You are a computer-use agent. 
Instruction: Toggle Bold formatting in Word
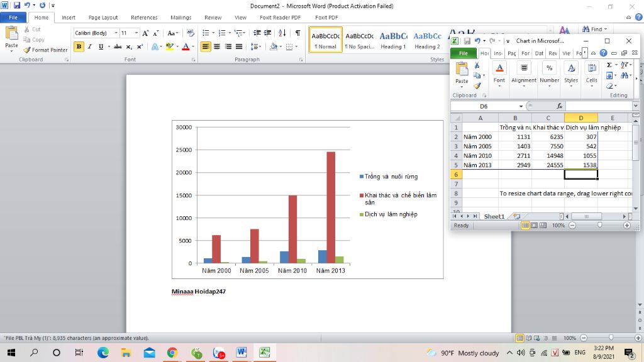point(79,47)
